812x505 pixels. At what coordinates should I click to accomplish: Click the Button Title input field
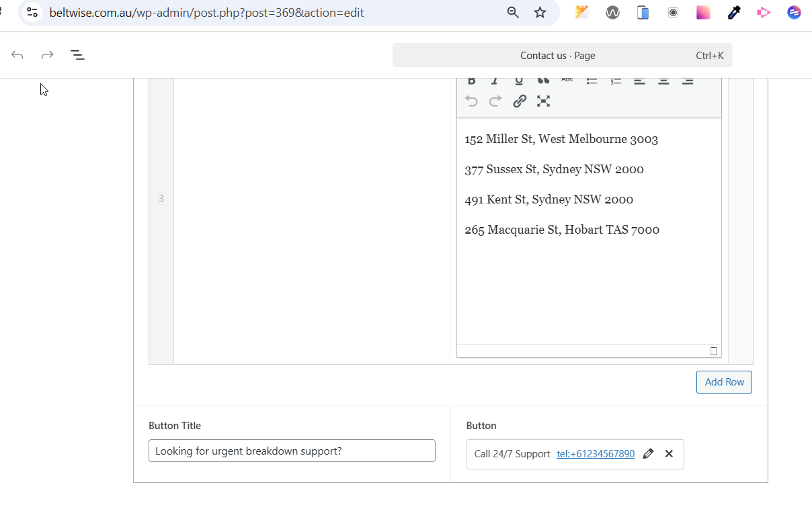point(292,451)
